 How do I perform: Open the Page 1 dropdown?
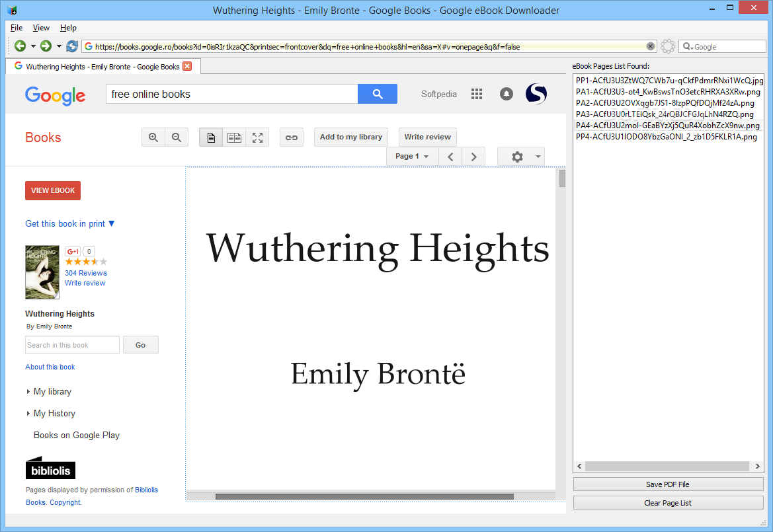(412, 156)
